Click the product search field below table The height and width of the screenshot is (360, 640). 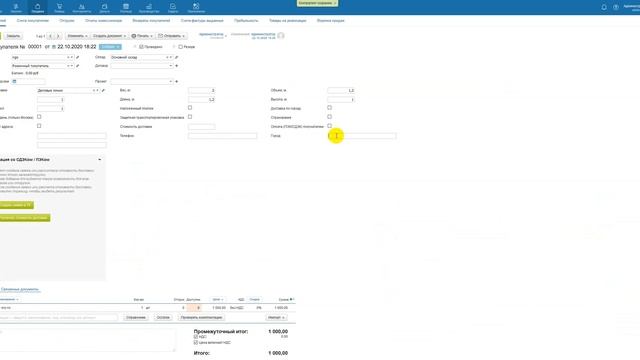tap(58, 318)
